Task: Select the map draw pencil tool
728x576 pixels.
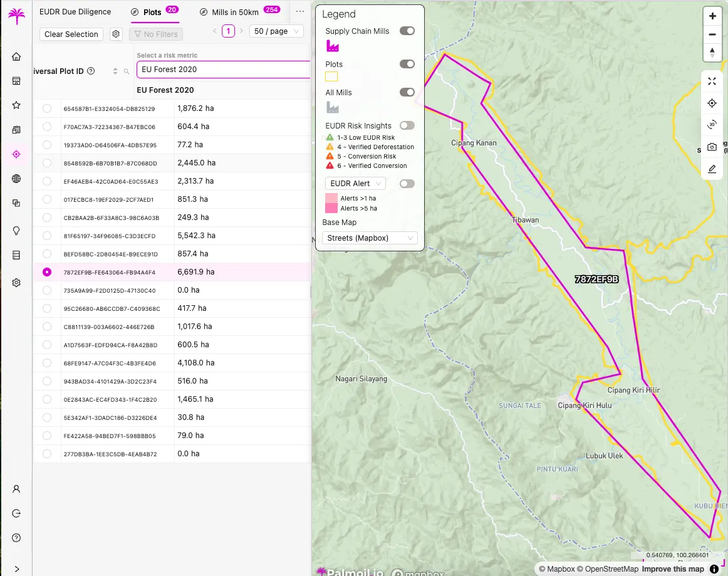Action: (x=712, y=169)
